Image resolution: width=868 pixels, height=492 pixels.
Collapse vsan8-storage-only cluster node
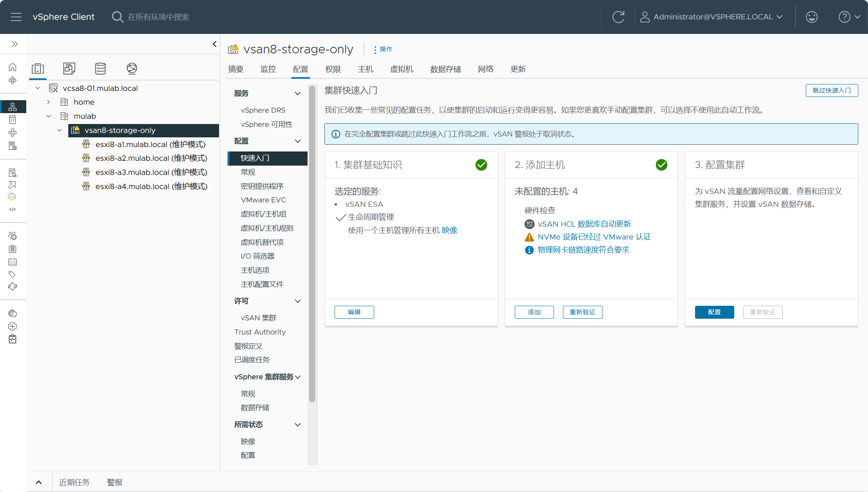(x=59, y=130)
